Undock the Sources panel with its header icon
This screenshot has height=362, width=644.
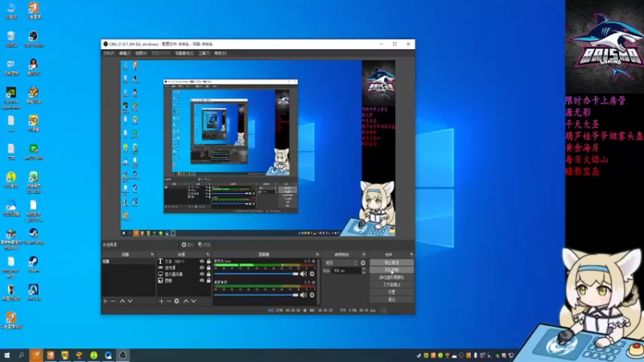click(x=208, y=254)
